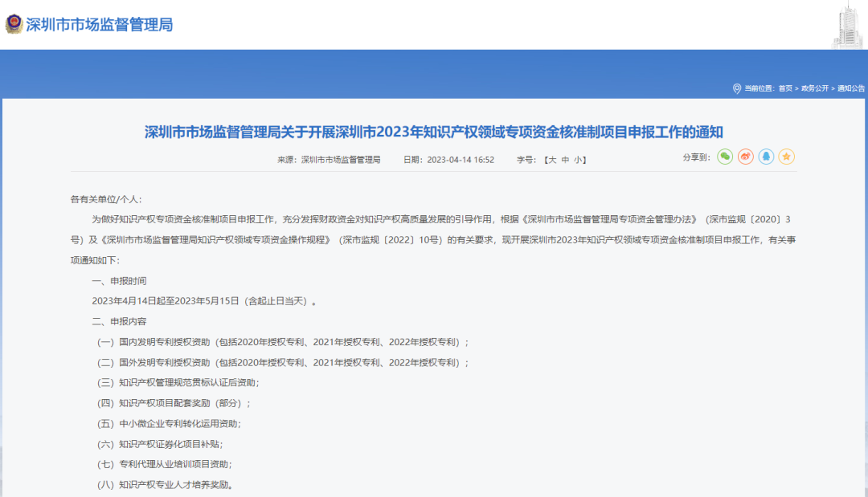Viewport: 868px width, 497px height.
Task: Click 深圳市市场监督管理局 site name header
Action: coord(99,22)
